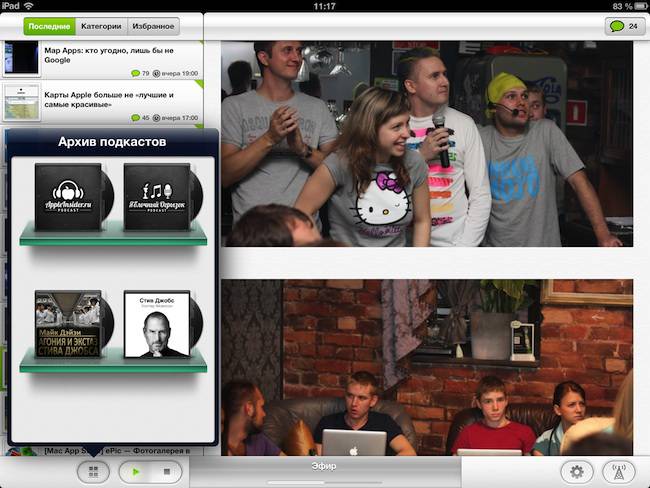This screenshot has height=488, width=650.
Task: Click the Эфир playback progress bar
Action: click(325, 483)
